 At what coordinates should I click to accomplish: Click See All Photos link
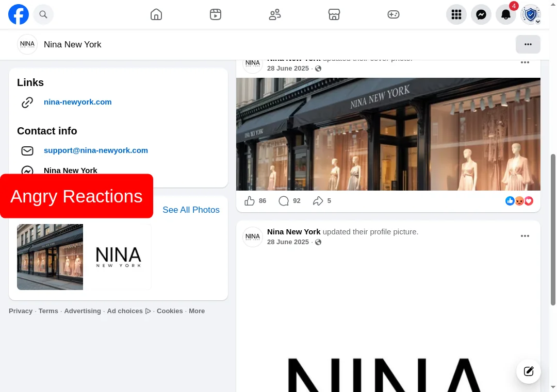(x=191, y=210)
